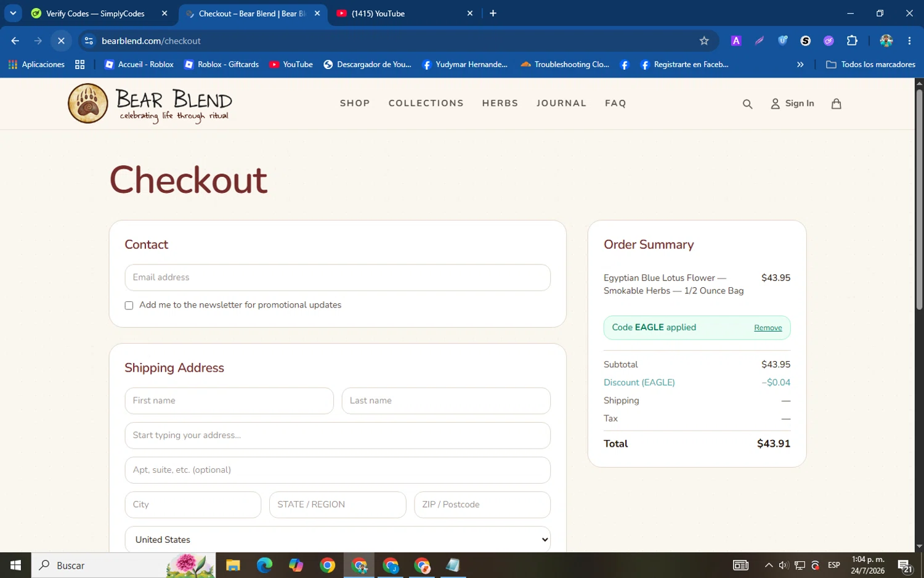Click the STATE / REGION field
Image resolution: width=924 pixels, height=578 pixels.
(x=338, y=505)
